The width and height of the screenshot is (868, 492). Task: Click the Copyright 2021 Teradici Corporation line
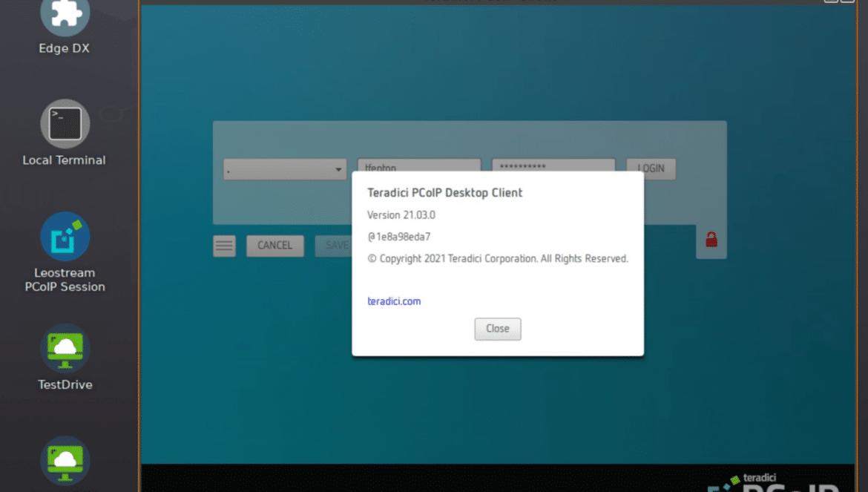coord(499,258)
